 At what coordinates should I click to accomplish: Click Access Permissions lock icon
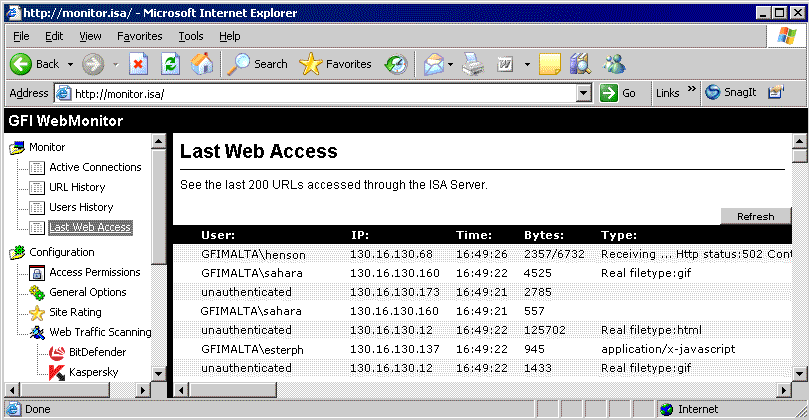pos(37,272)
